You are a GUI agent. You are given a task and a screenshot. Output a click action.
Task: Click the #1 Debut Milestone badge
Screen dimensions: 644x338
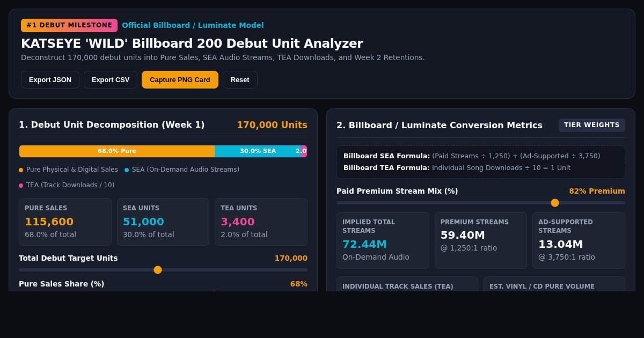pos(69,25)
